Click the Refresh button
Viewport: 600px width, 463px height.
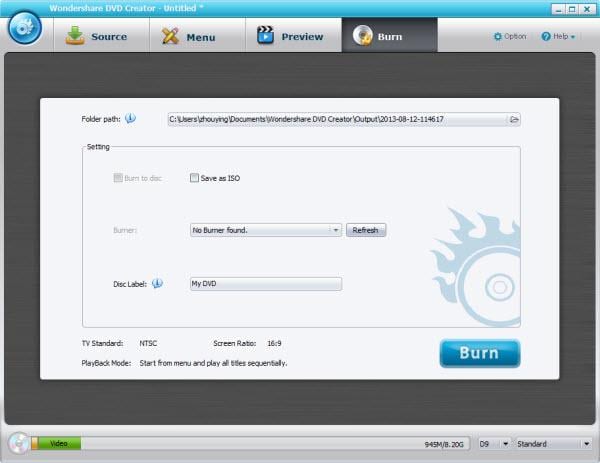click(366, 230)
